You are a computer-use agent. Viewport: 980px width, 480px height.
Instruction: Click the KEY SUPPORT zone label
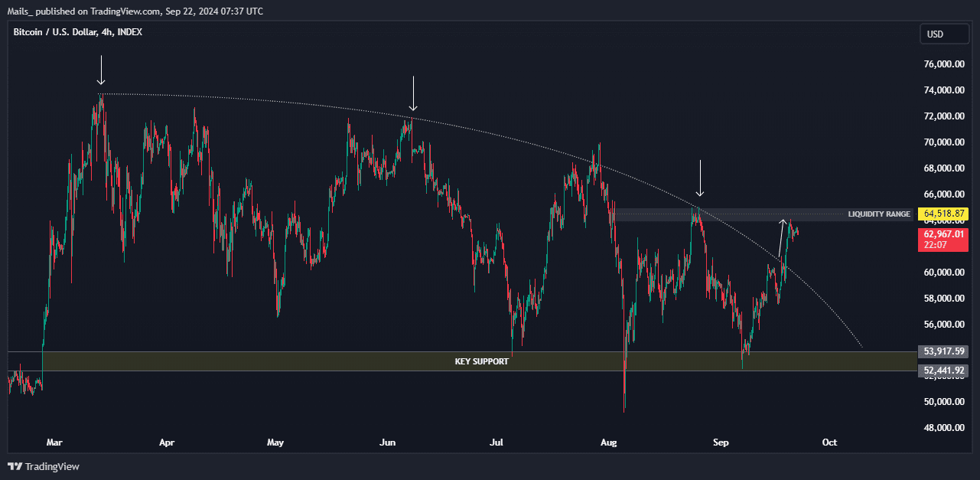[x=481, y=361]
